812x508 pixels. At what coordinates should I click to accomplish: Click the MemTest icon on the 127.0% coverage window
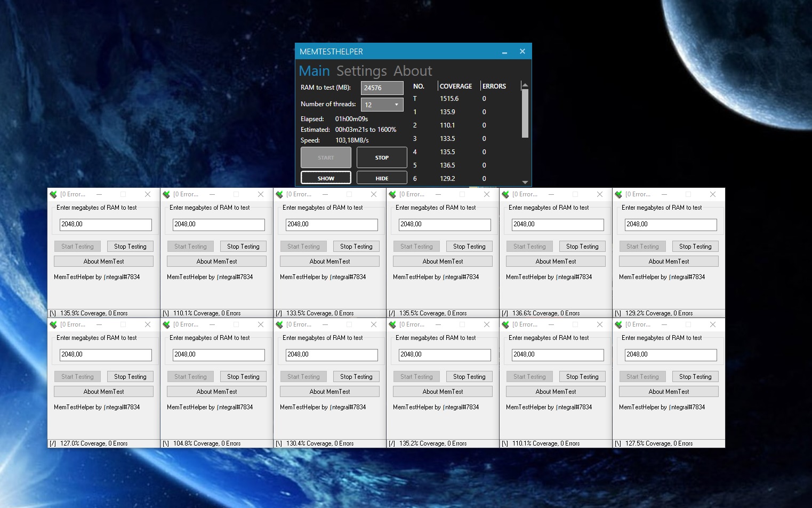[53, 324]
